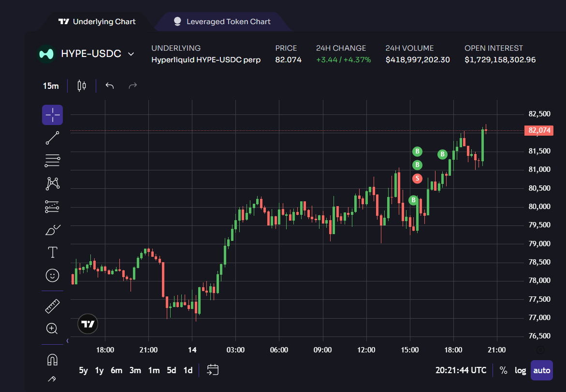Open the emoji icons tool
Viewport: 566px width, 392px height.
[52, 276]
